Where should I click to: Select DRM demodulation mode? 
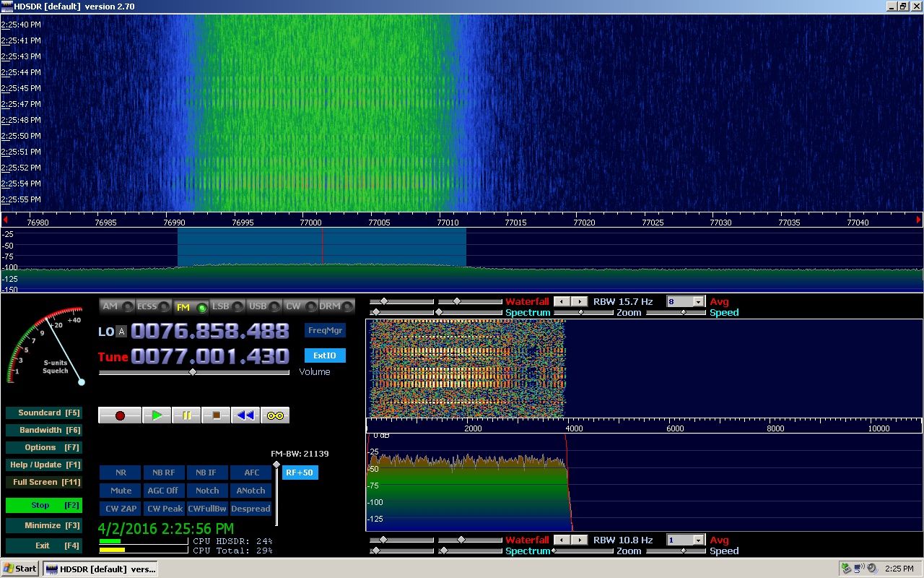336,306
